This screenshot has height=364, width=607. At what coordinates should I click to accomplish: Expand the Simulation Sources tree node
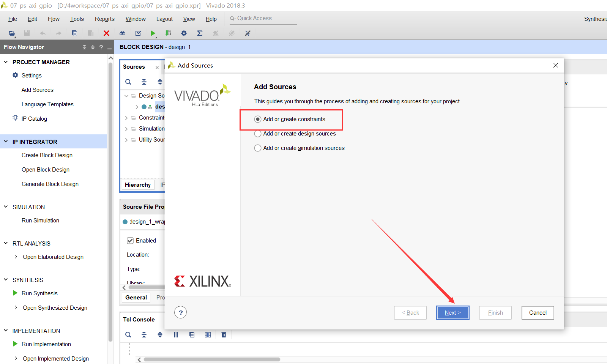tap(126, 129)
